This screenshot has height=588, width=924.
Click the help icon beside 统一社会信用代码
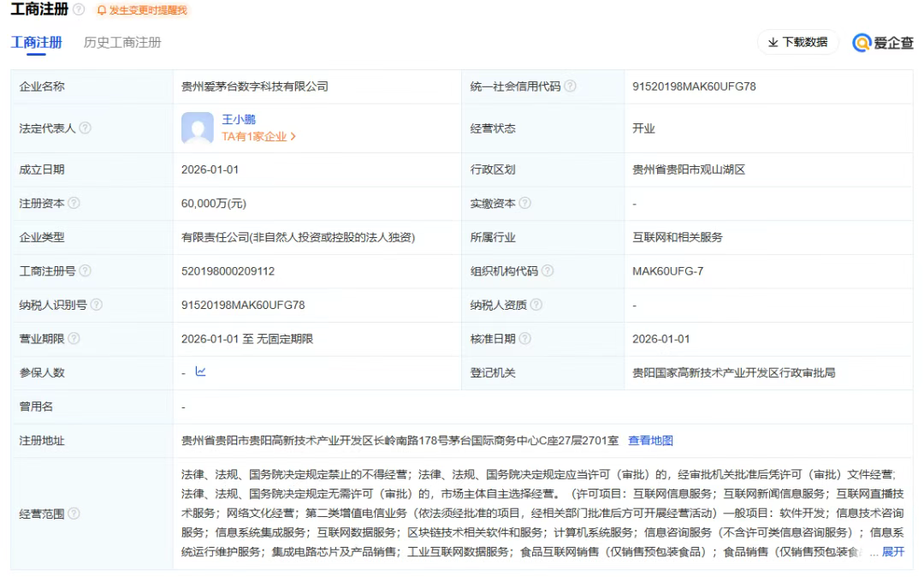571,86
